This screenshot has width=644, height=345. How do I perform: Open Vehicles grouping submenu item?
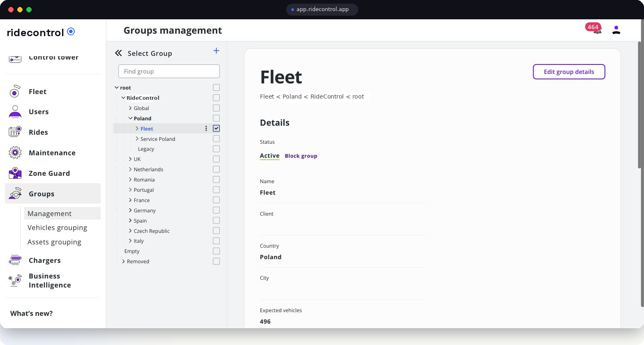(x=57, y=228)
